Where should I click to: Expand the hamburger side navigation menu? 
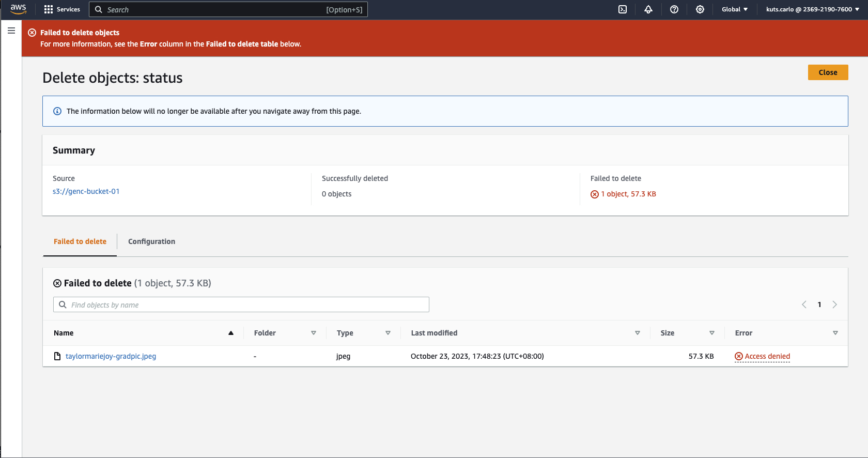[x=11, y=31]
